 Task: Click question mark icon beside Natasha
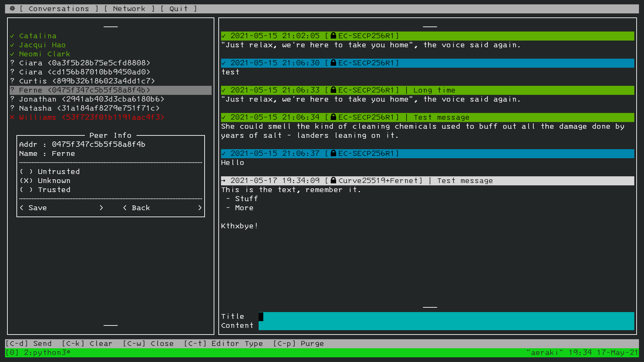tap(12, 108)
